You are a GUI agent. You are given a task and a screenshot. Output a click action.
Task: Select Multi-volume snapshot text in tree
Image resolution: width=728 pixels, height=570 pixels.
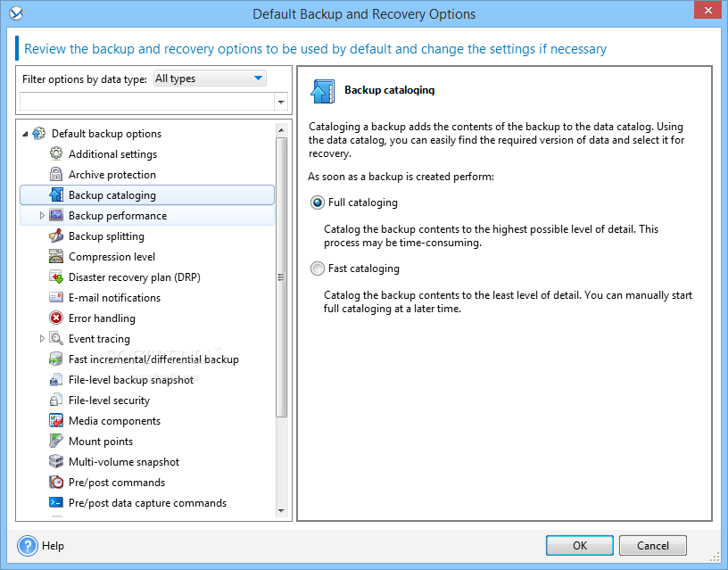click(124, 462)
